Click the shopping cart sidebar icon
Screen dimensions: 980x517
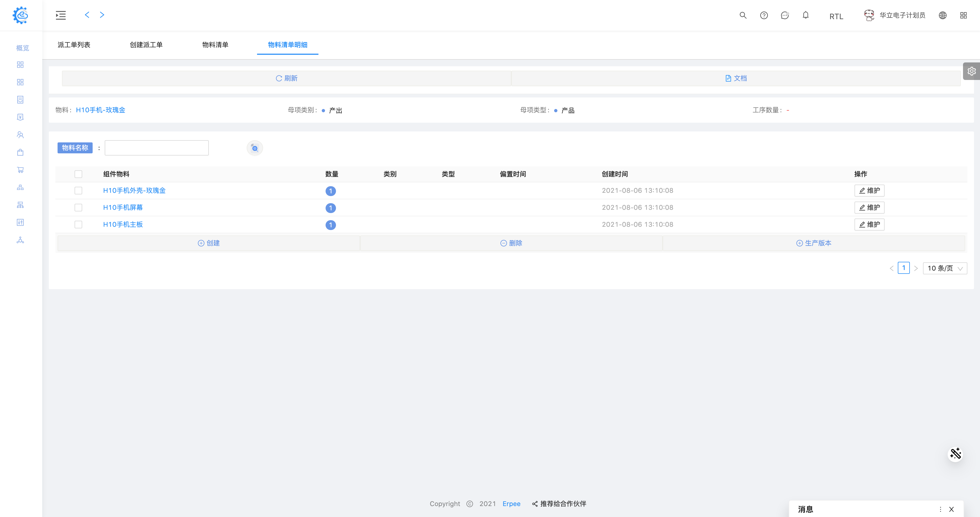pyautogui.click(x=20, y=170)
